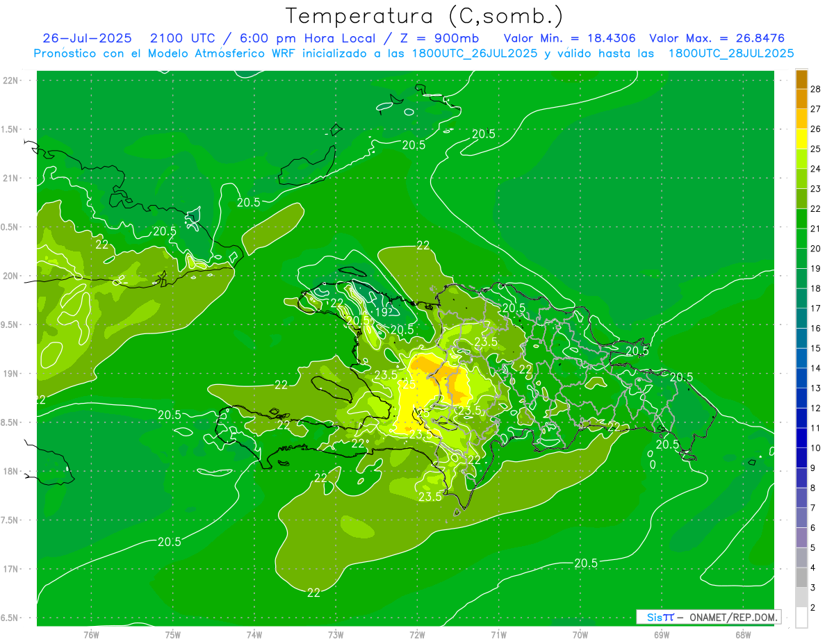Click the gray legend band between 3 and 4
Screen dimensions: 834x644
pos(801,577)
